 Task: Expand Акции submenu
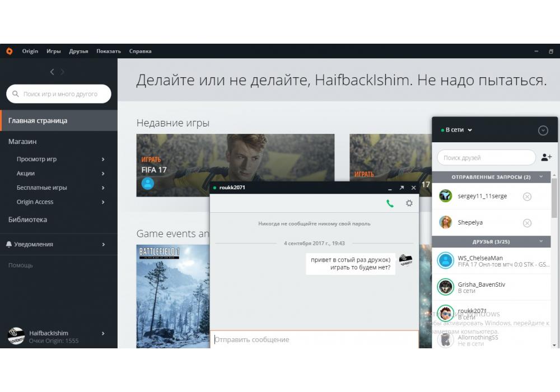point(103,174)
